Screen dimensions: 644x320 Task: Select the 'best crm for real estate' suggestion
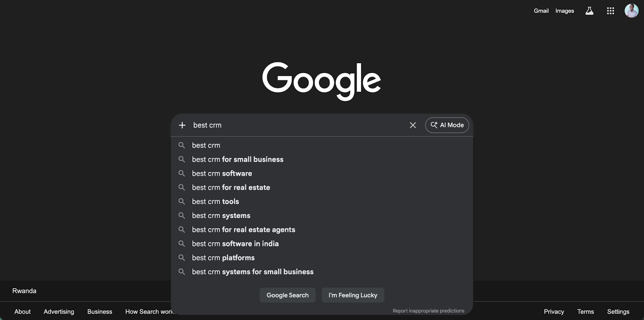tap(231, 187)
